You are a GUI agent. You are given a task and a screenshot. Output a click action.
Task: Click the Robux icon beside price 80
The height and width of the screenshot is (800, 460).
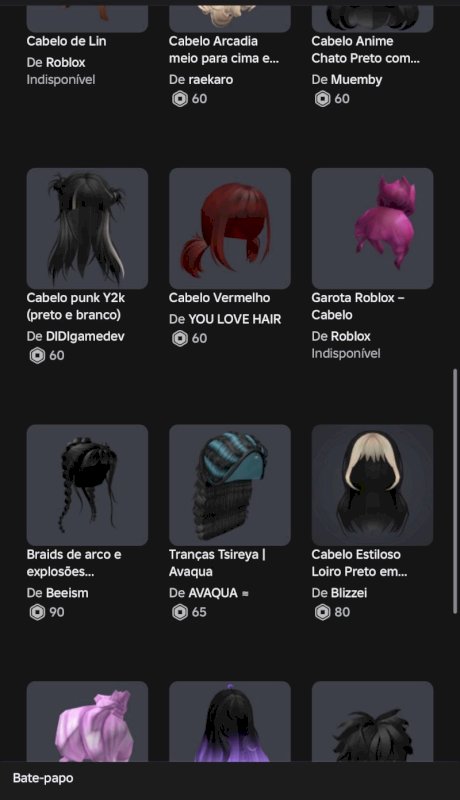(x=322, y=612)
